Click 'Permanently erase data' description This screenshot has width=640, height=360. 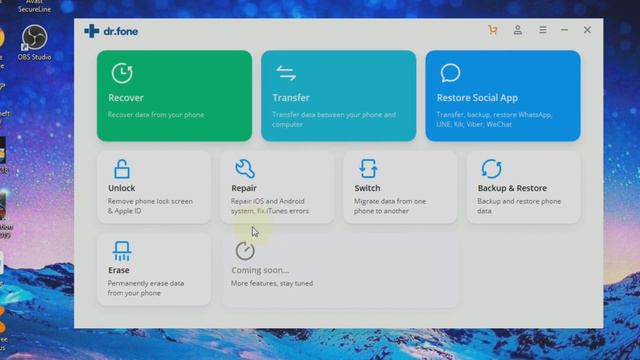[x=146, y=288]
